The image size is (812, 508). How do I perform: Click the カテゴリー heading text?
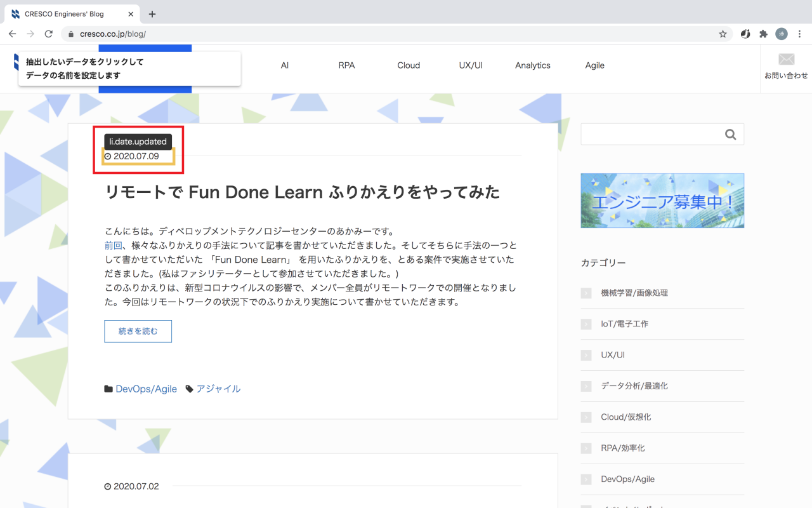603,263
